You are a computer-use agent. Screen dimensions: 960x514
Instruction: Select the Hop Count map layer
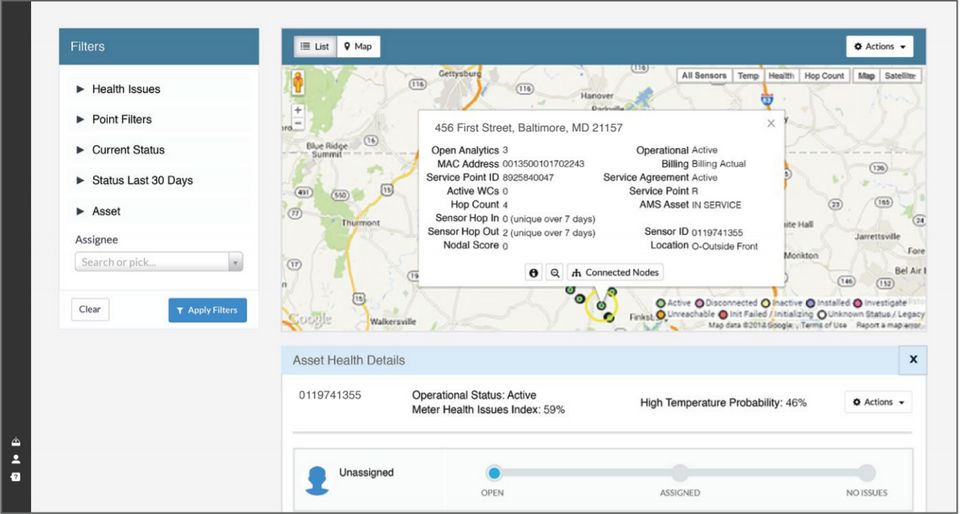click(x=824, y=76)
